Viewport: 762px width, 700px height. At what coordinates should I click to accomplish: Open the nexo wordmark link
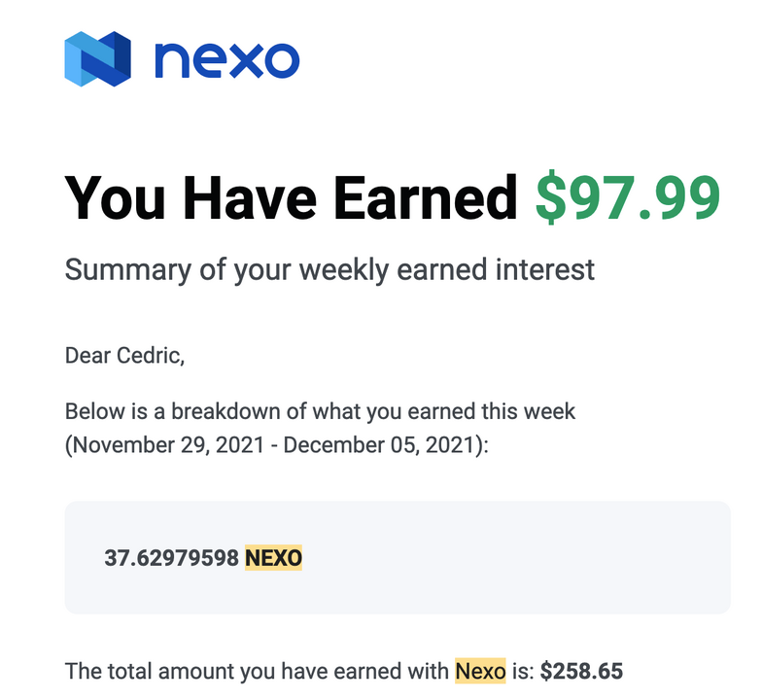point(227,60)
